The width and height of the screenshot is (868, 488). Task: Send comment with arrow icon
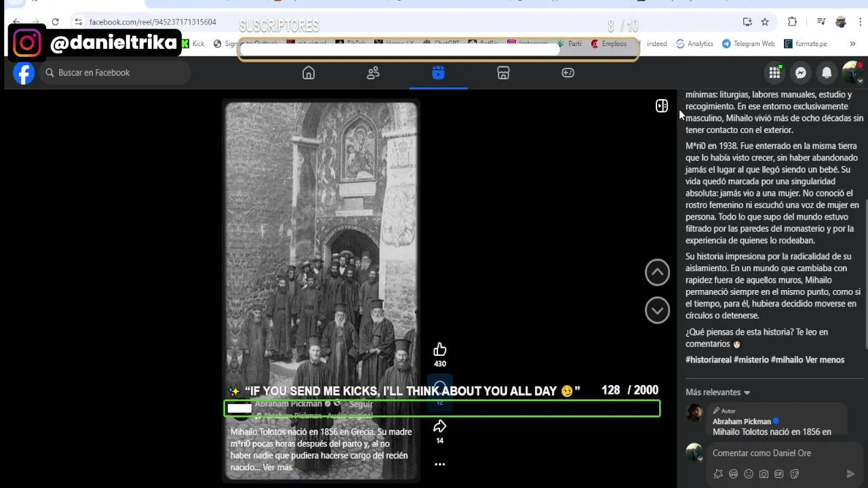(850, 474)
